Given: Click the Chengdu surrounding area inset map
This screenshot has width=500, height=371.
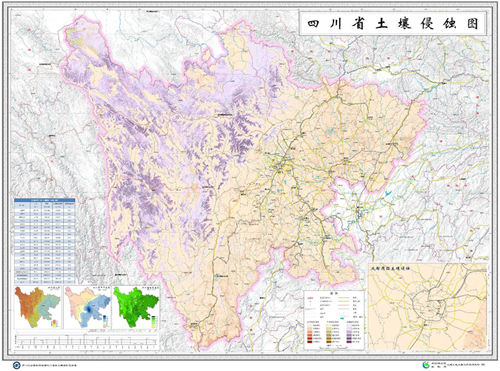Looking at the screenshot, I should [x=428, y=307].
